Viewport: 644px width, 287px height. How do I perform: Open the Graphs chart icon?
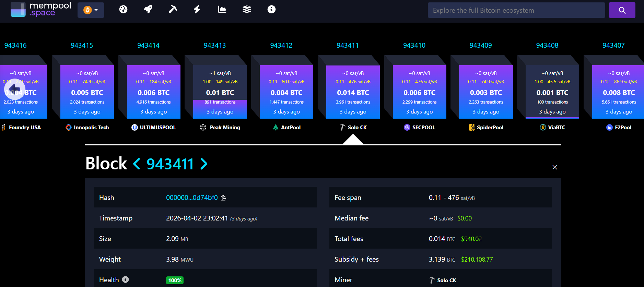[x=222, y=10]
